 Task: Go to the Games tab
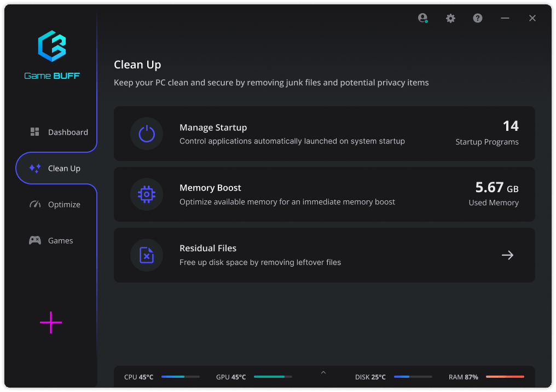tap(51, 240)
